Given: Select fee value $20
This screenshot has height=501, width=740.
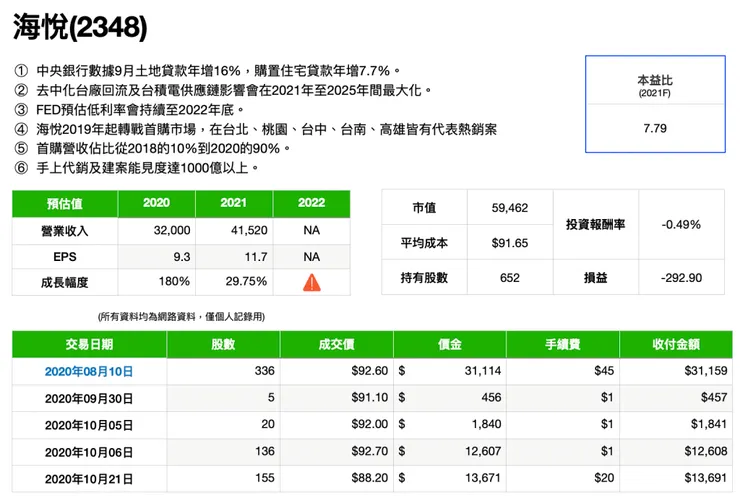Looking at the screenshot, I should pos(604,477).
